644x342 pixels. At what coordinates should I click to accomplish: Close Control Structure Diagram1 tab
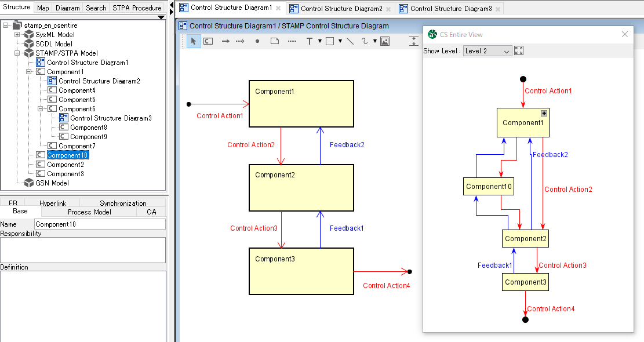[x=278, y=8]
